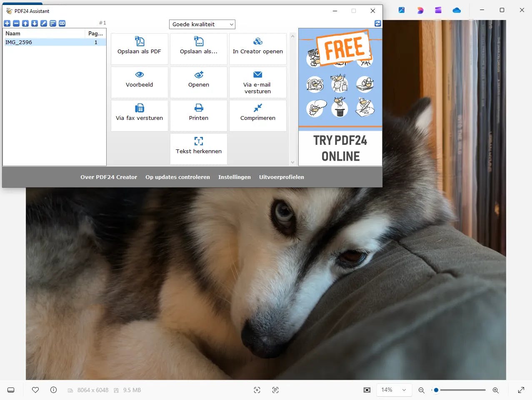
Task: Click the chain-link icon in the PDF24 toolbar
Action: tap(62, 23)
